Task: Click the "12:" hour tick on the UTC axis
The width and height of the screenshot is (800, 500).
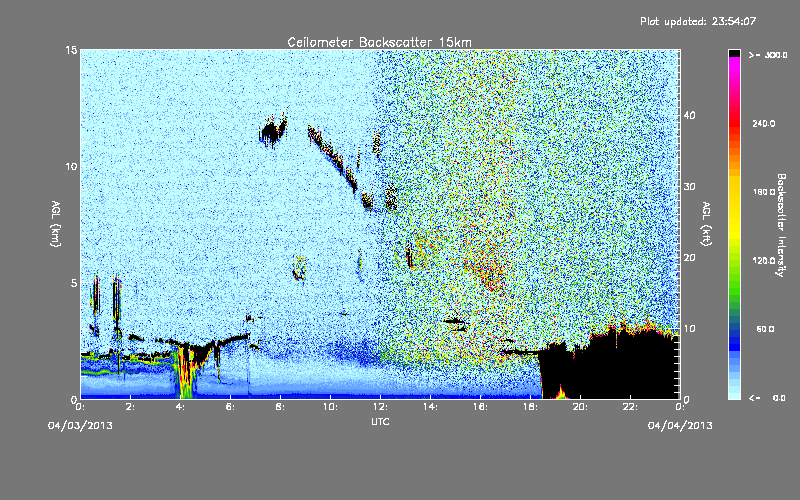Action: pyautogui.click(x=381, y=407)
